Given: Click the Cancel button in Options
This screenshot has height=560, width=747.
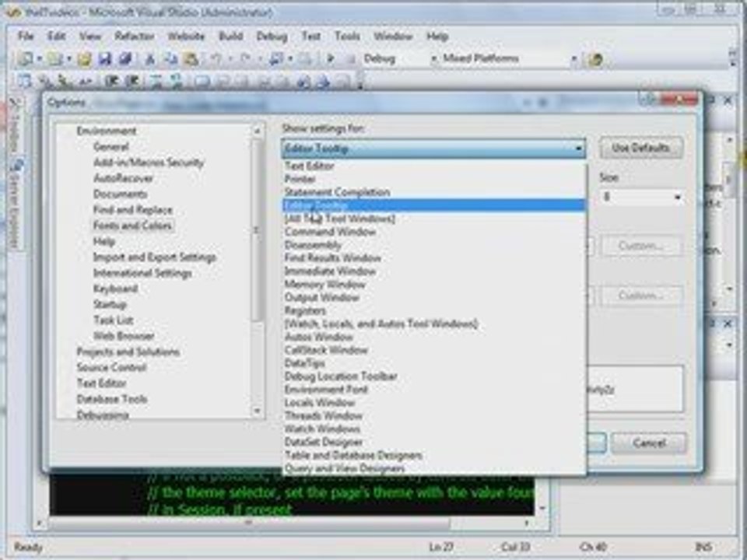Looking at the screenshot, I should (x=649, y=443).
